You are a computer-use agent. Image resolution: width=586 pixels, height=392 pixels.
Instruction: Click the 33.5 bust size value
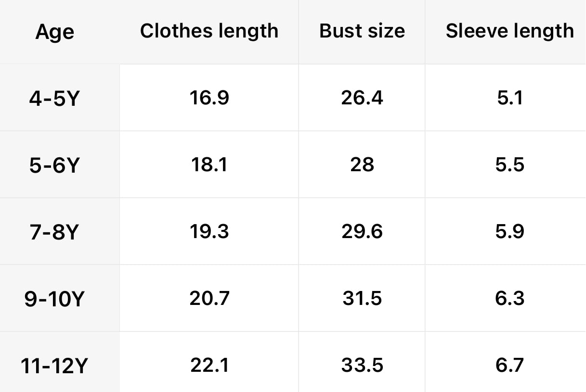pos(362,365)
